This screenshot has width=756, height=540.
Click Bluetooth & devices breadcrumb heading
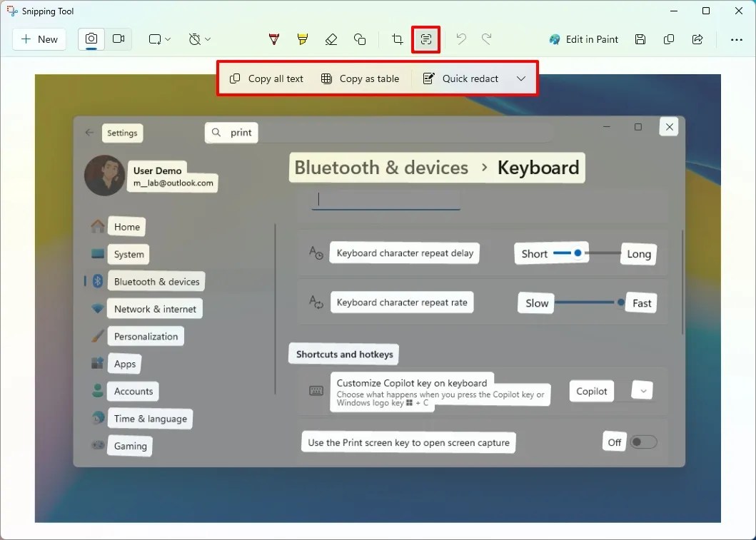(381, 168)
